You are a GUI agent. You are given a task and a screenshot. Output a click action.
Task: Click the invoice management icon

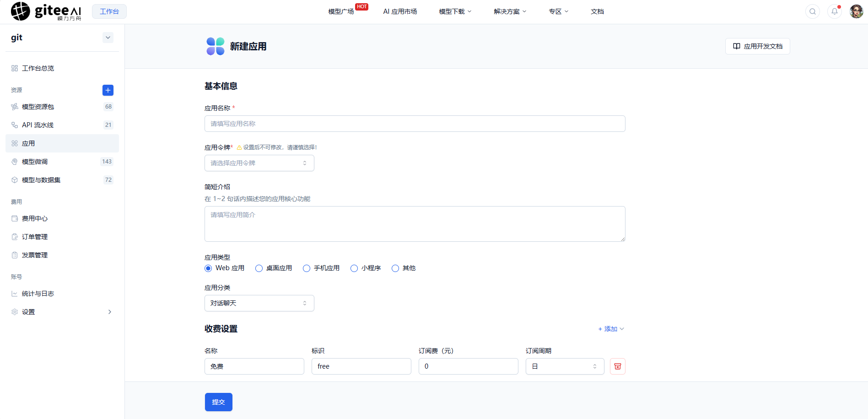[x=15, y=255]
